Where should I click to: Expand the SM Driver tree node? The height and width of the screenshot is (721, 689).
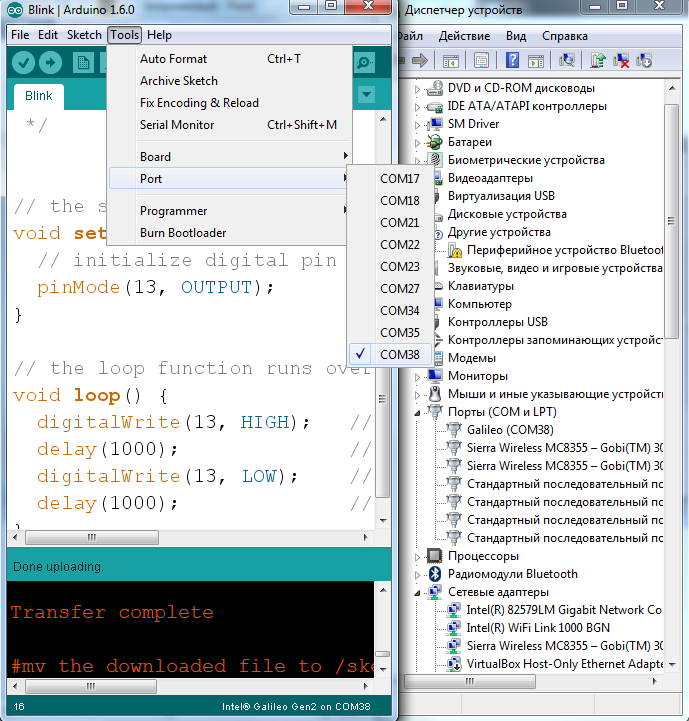(417, 125)
